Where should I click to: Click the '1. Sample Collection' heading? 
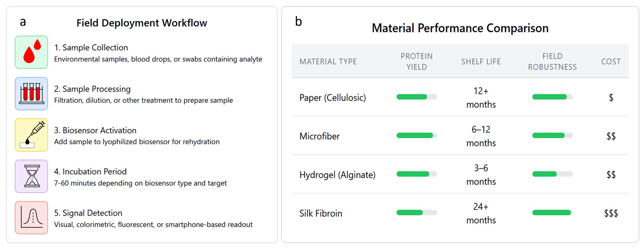(x=91, y=47)
